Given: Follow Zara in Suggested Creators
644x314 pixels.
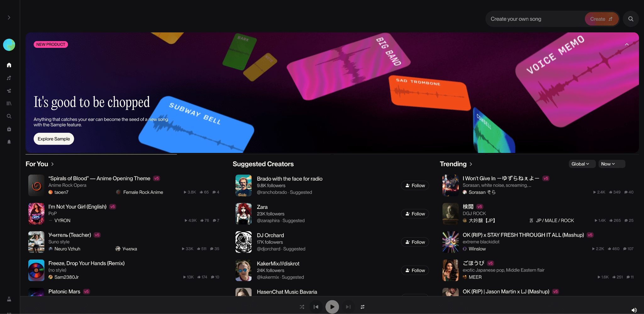Looking at the screenshot, I should pos(415,214).
